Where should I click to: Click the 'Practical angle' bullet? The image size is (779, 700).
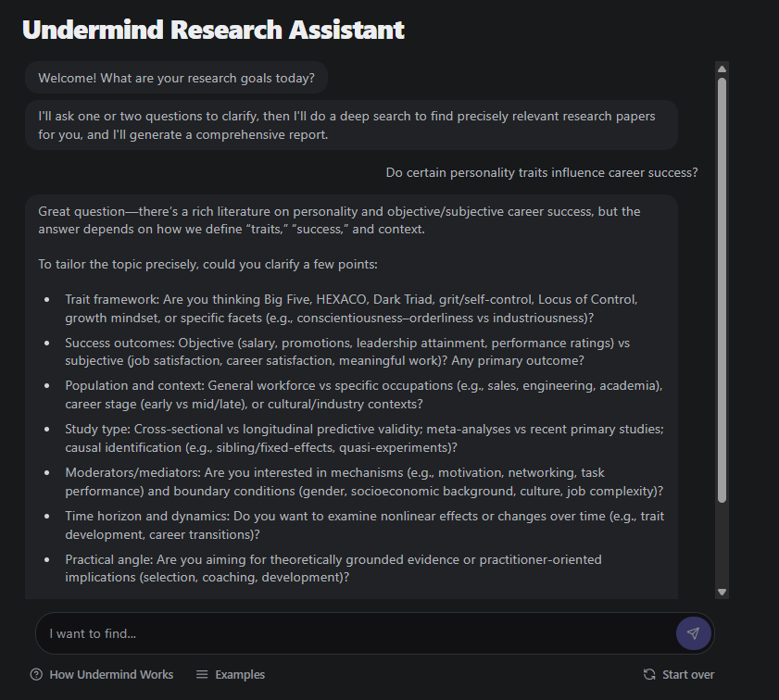click(x=333, y=568)
